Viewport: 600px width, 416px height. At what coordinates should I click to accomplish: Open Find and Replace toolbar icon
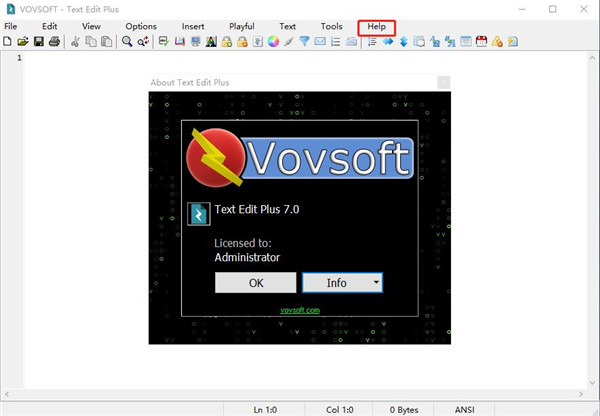coord(143,41)
